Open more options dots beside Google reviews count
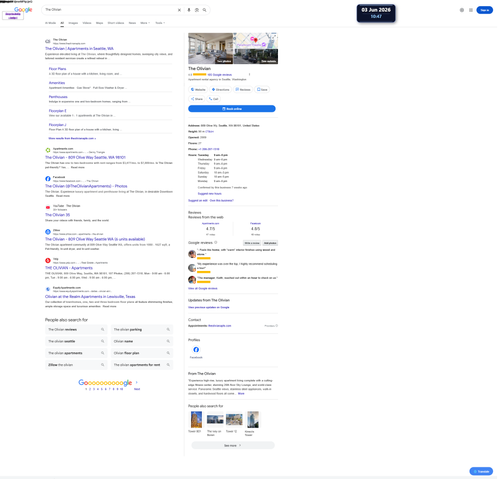500x479 pixels. [249, 74]
